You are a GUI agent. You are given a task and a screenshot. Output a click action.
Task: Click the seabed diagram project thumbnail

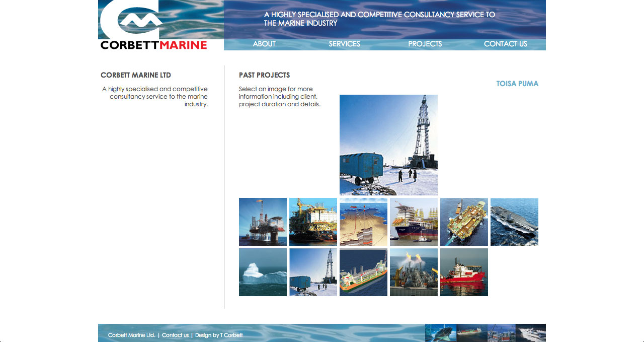(x=363, y=222)
